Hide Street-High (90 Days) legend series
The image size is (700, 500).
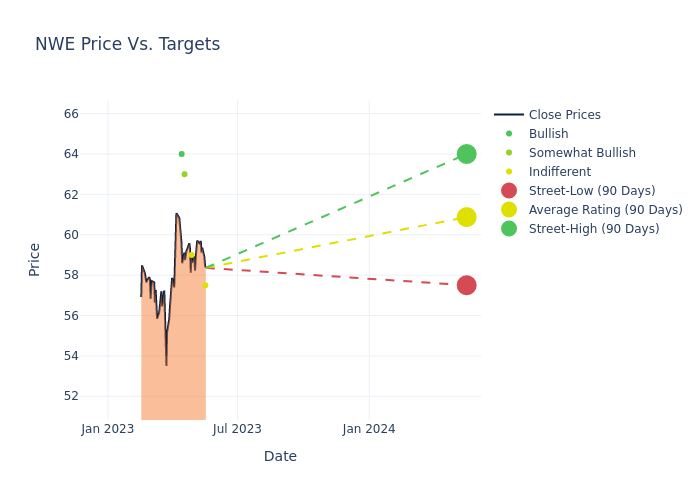click(x=594, y=229)
